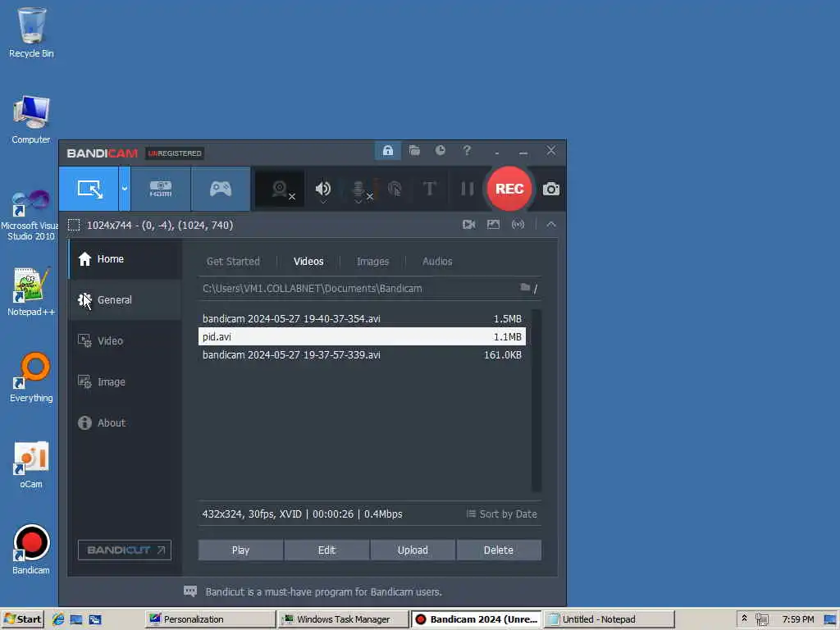Image resolution: width=840 pixels, height=630 pixels.
Task: Switch to the Videos tab
Action: point(308,262)
